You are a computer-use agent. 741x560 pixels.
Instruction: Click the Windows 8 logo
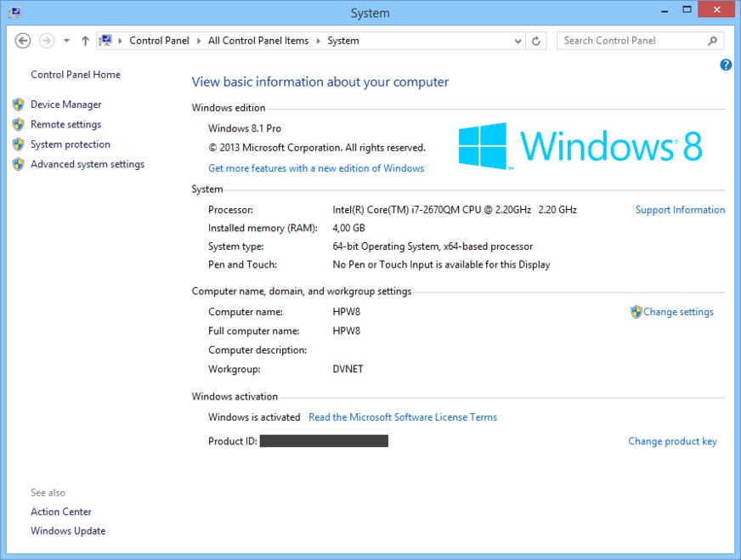pyautogui.click(x=580, y=146)
